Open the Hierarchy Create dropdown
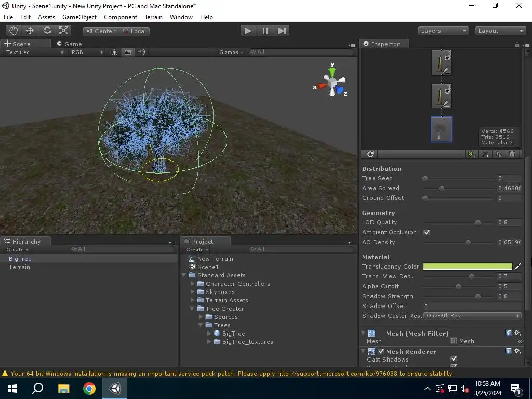The image size is (532, 399). [x=17, y=250]
